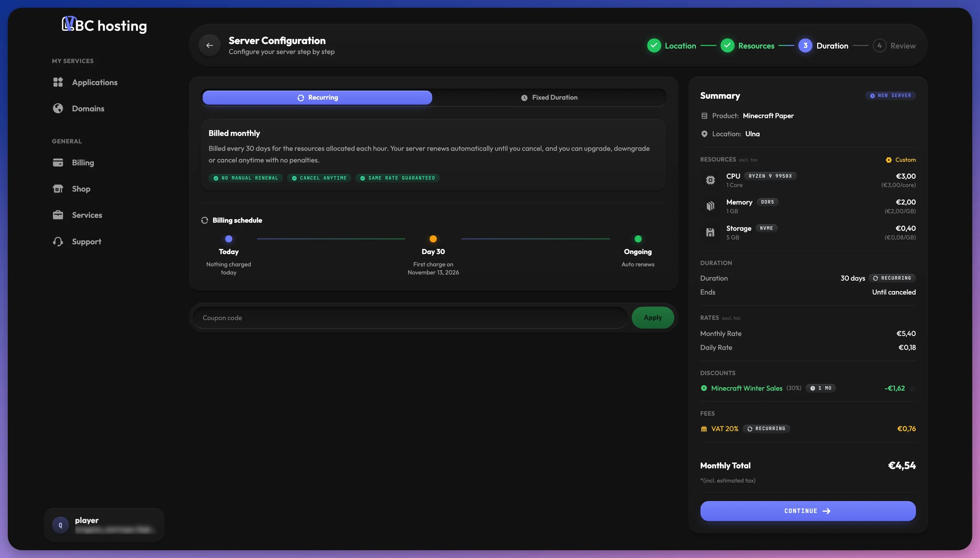The image size is (980, 558).
Task: Click the CANCEL ANYTIME badge
Action: (319, 178)
